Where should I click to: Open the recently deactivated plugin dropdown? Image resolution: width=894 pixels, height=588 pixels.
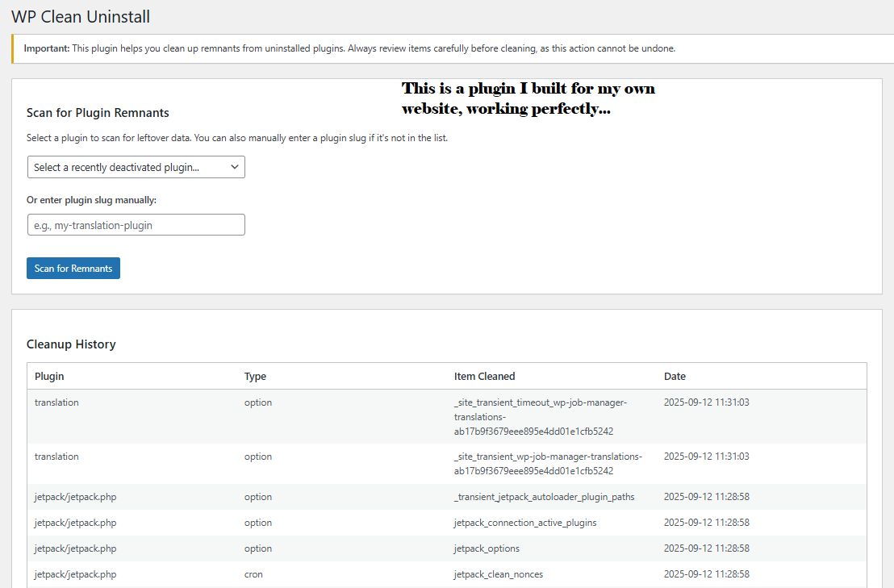point(136,167)
